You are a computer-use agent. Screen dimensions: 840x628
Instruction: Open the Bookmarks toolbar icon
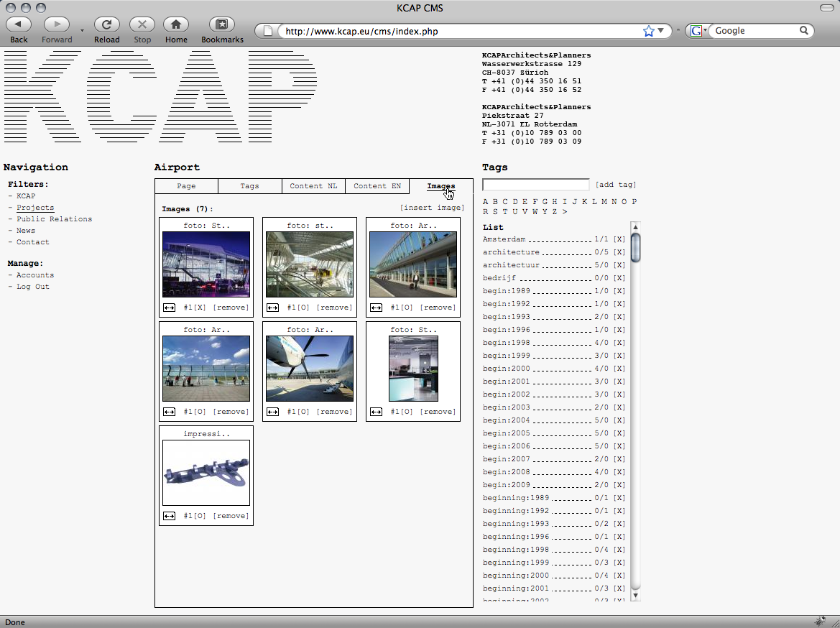222,24
